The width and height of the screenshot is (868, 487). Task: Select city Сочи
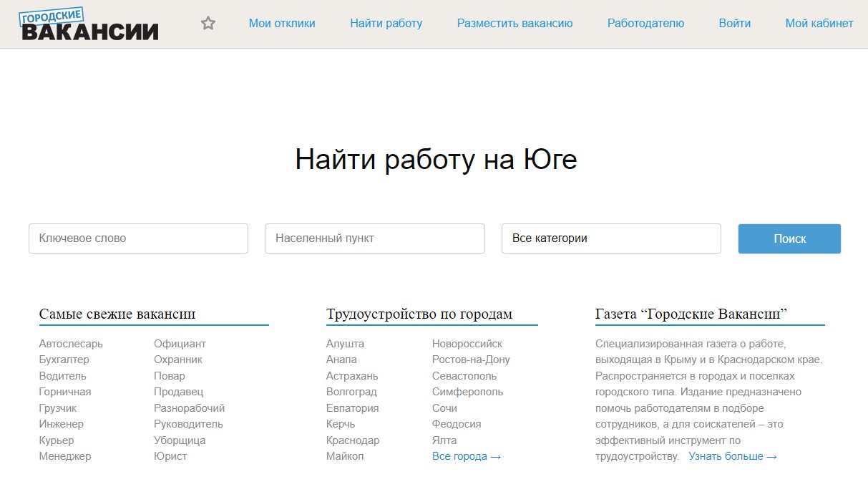[x=444, y=408]
